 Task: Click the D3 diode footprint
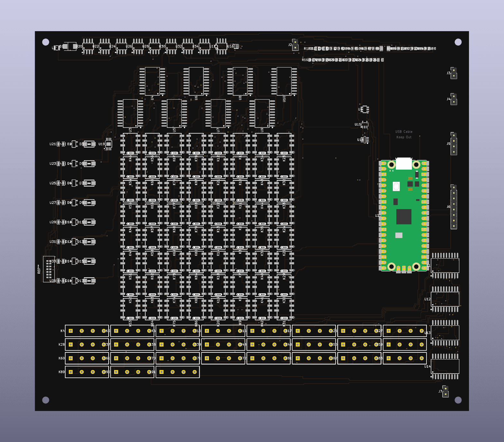[89, 144]
